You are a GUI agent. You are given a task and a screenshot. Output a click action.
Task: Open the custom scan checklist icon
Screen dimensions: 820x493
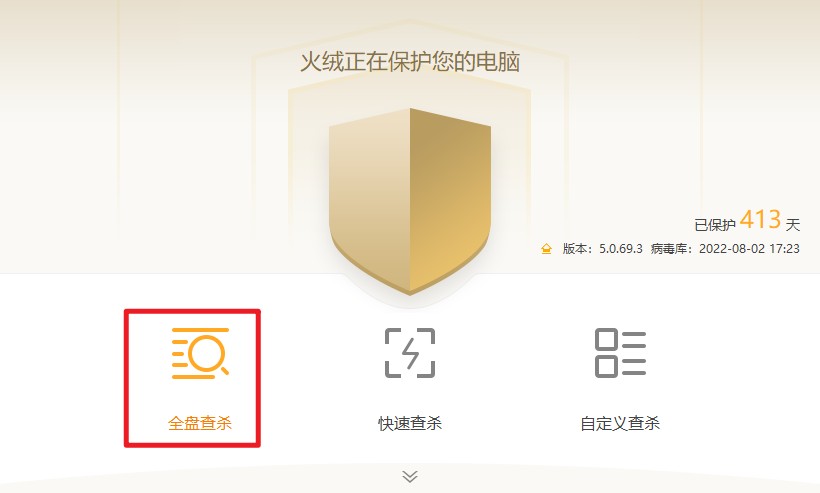620,353
